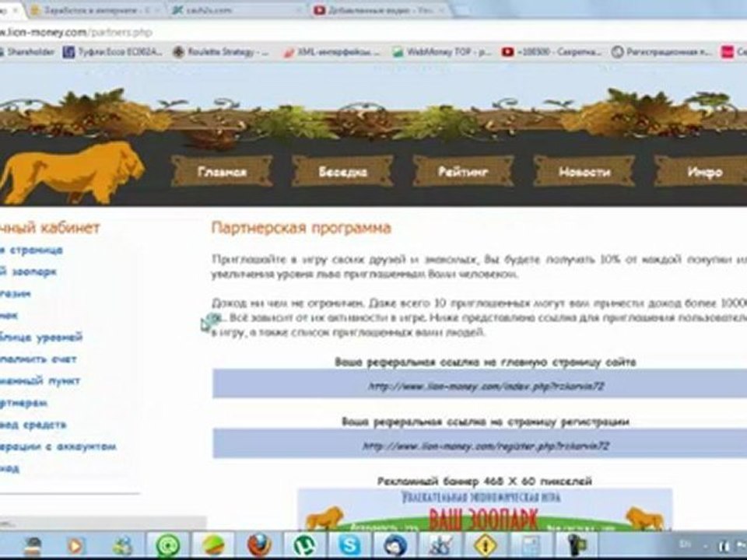
Task: Click the Ваш Зоопарк advertising banner
Action: [x=485, y=509]
